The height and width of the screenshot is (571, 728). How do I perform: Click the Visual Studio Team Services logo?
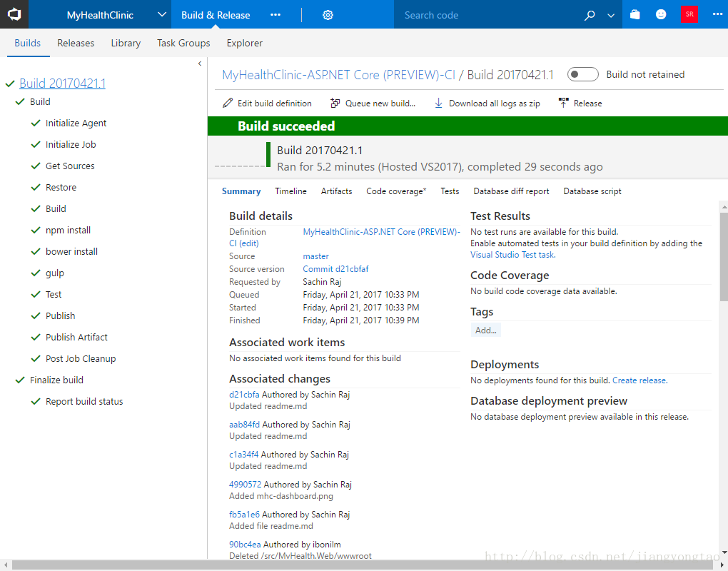click(x=14, y=14)
